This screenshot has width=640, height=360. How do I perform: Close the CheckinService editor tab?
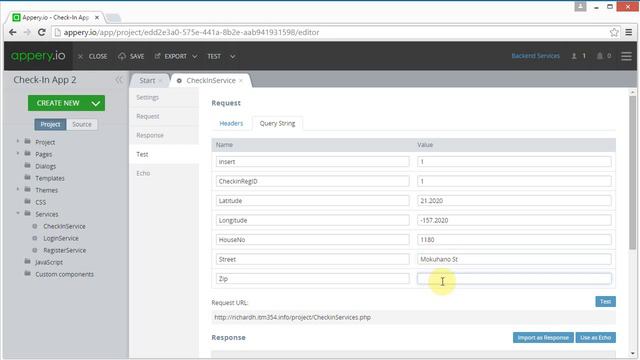coord(241,81)
